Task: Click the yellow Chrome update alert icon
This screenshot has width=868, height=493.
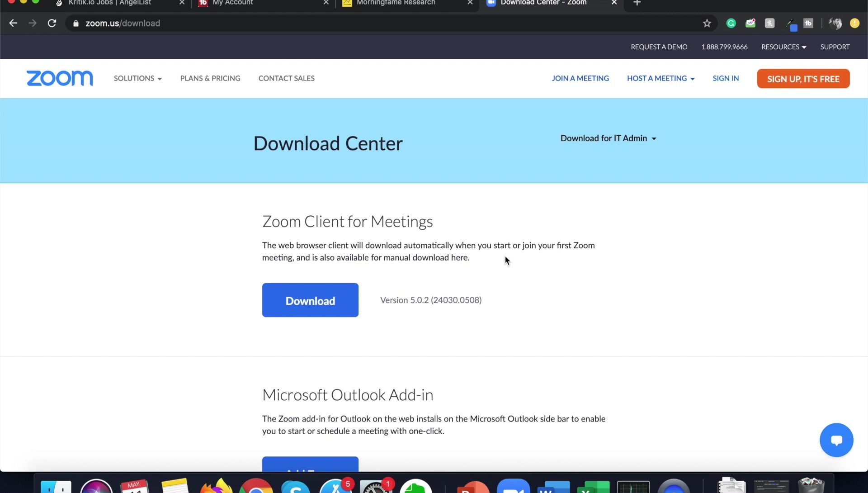Action: 854,23
